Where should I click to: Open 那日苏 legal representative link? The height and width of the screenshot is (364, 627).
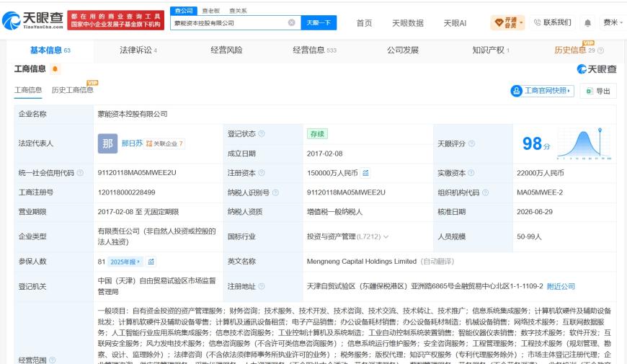[x=132, y=143]
